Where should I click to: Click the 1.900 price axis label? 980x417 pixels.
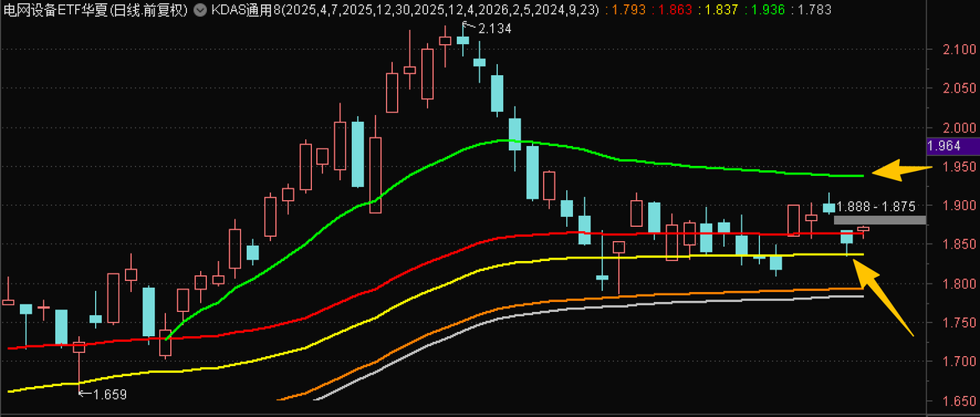tap(961, 206)
